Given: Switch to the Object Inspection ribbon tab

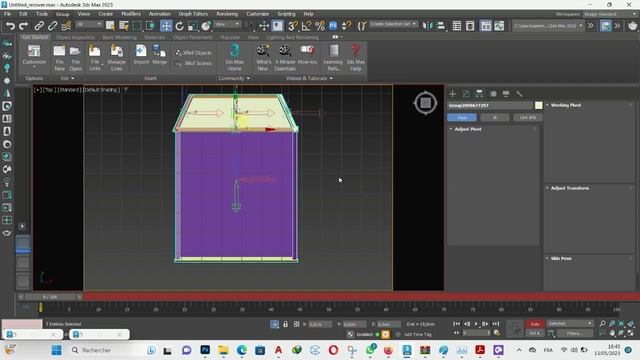Looking at the screenshot, I should [x=75, y=37].
